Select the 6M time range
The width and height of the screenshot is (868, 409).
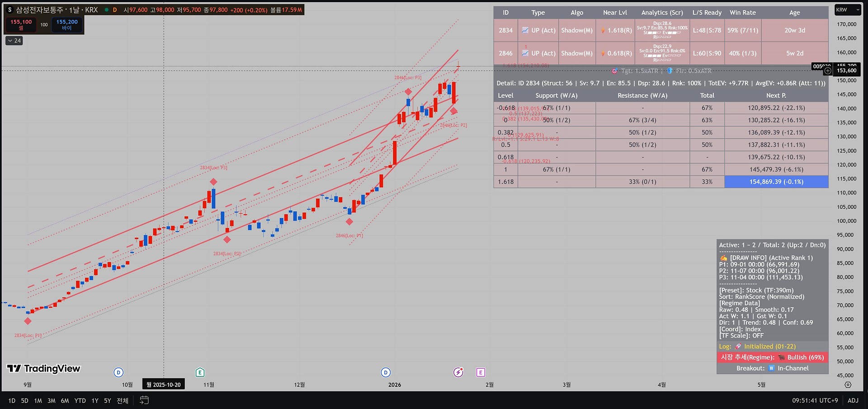65,400
